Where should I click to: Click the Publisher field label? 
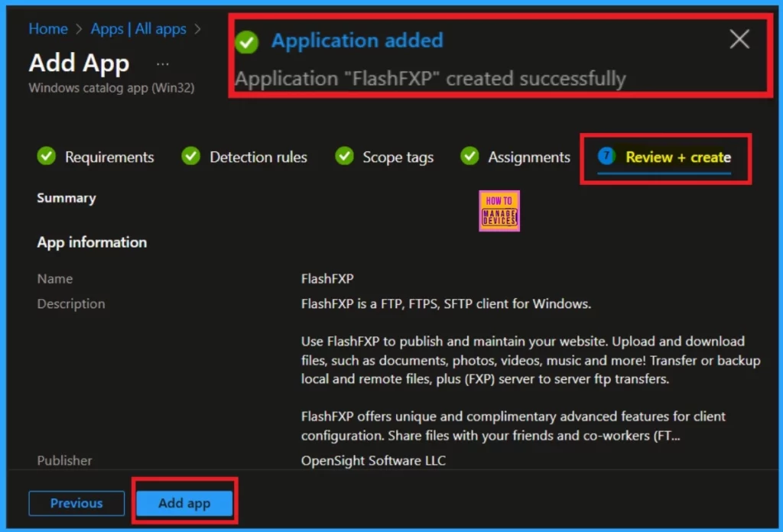coord(64,461)
